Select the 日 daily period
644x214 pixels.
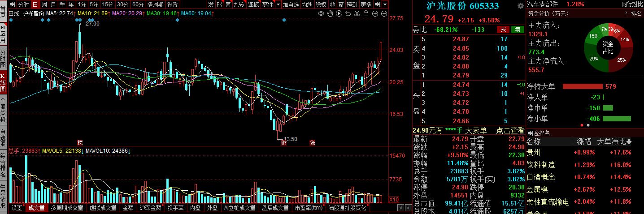35,4
